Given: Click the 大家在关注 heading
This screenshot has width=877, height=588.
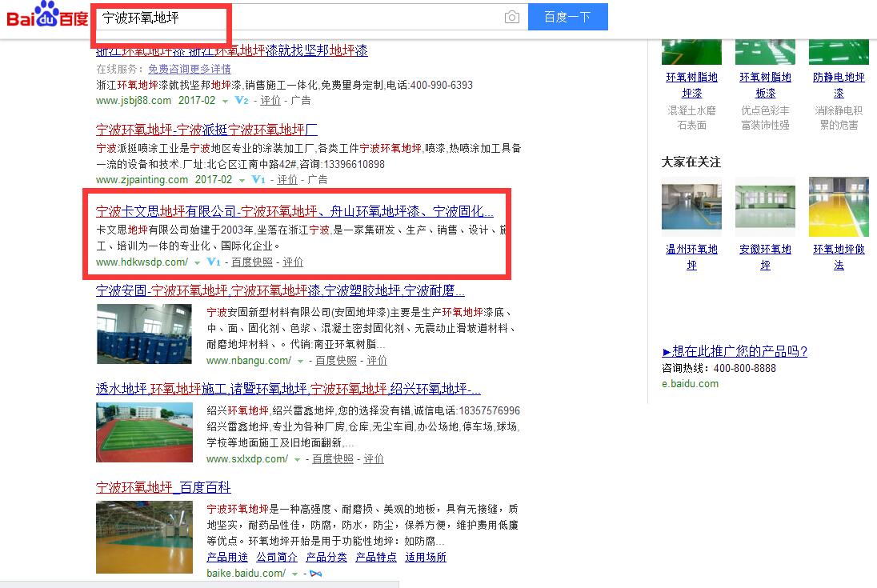Looking at the screenshot, I should click(691, 162).
